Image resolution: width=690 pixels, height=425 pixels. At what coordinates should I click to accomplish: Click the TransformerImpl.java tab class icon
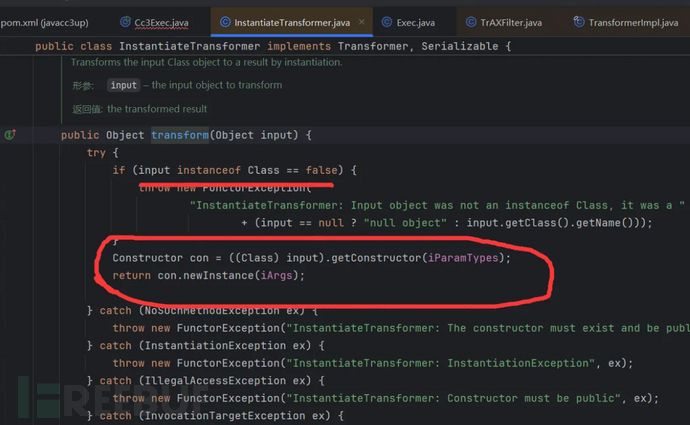pyautogui.click(x=577, y=21)
